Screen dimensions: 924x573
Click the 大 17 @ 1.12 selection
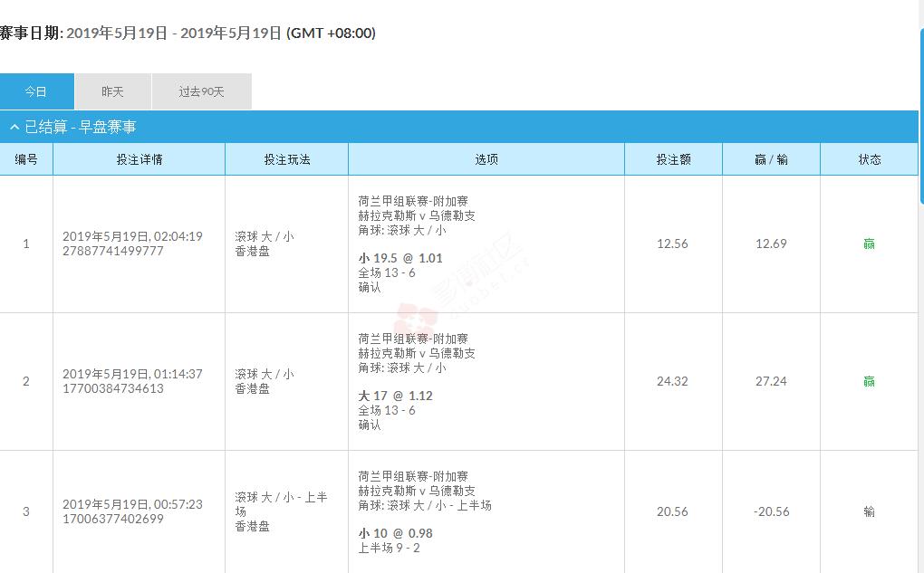[396, 396]
